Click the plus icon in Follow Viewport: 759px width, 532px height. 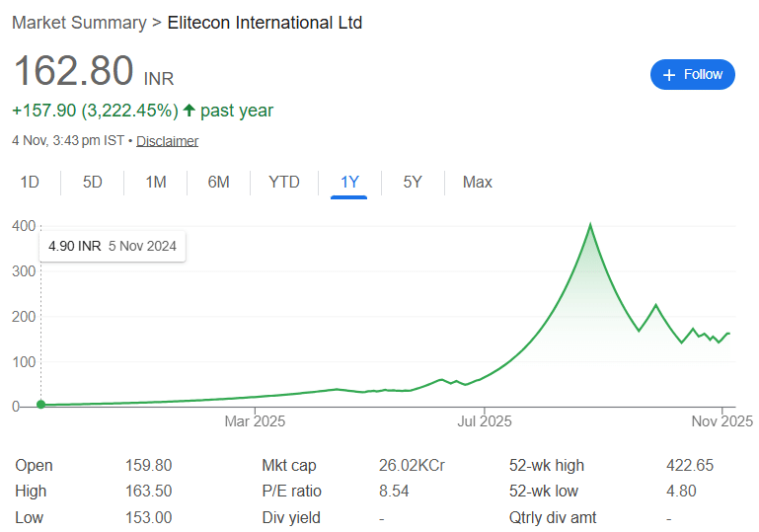(669, 75)
